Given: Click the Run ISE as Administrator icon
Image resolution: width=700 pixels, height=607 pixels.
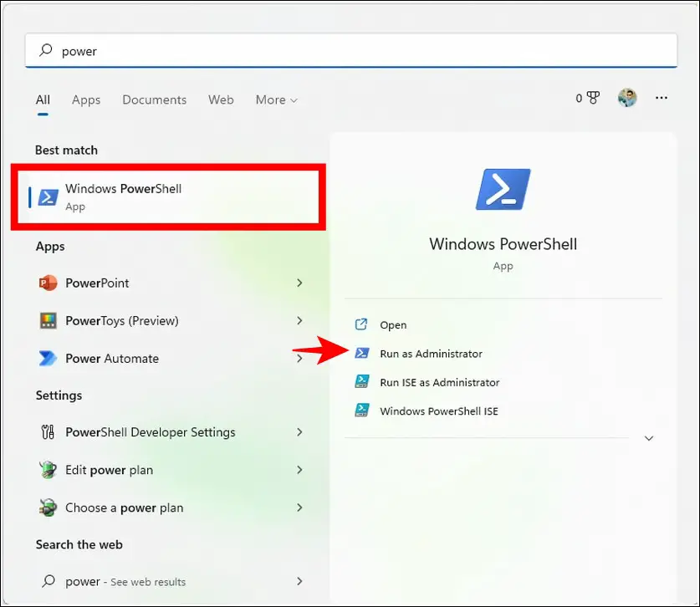Looking at the screenshot, I should [x=361, y=381].
